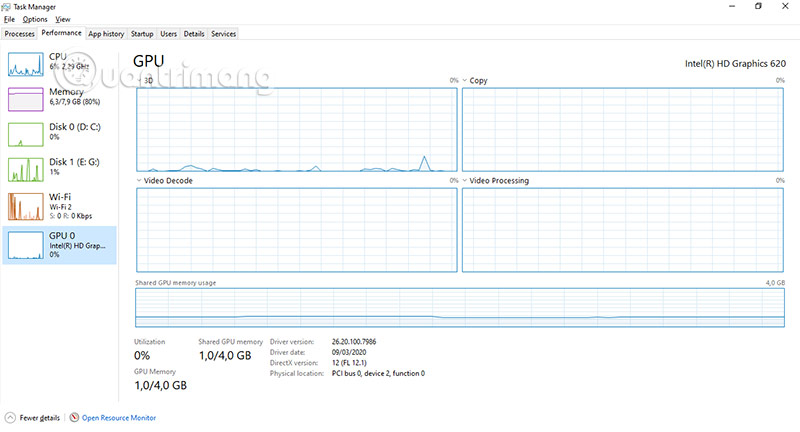
Task: Open the Wi-Fi activity graph icon
Action: coord(26,206)
